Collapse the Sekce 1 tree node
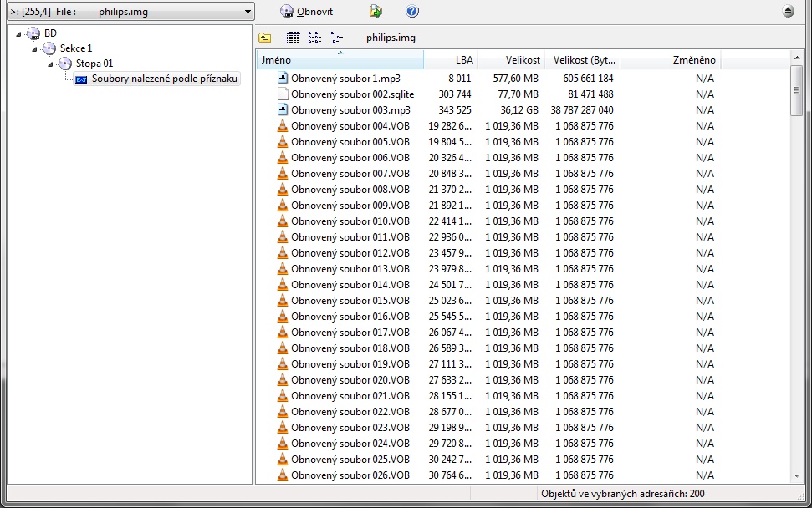 34,49
